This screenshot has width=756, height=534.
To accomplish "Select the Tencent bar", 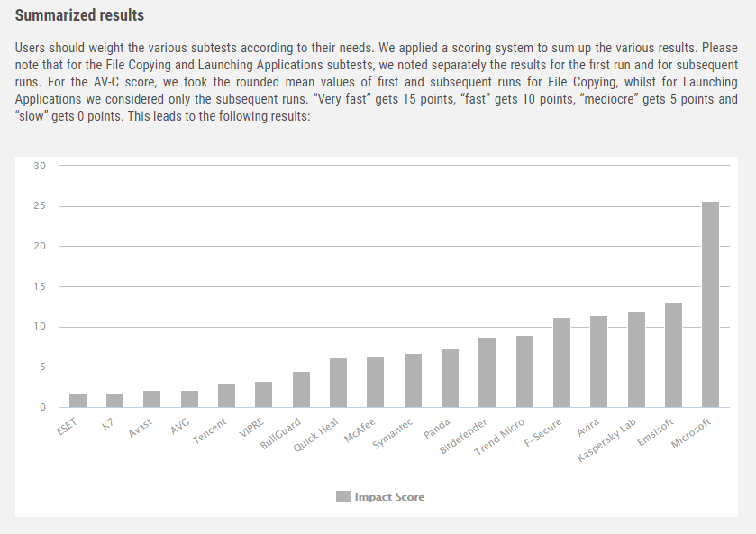I will [226, 396].
